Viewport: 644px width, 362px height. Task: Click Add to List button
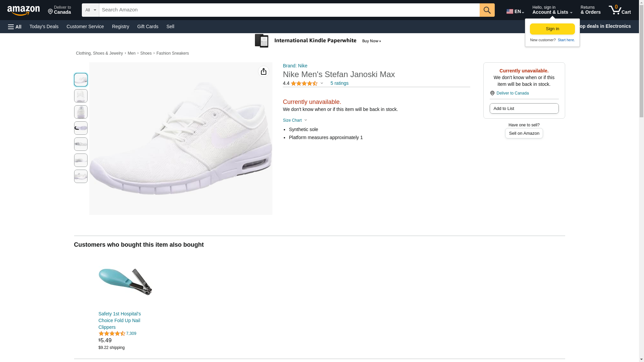tap(524, 109)
